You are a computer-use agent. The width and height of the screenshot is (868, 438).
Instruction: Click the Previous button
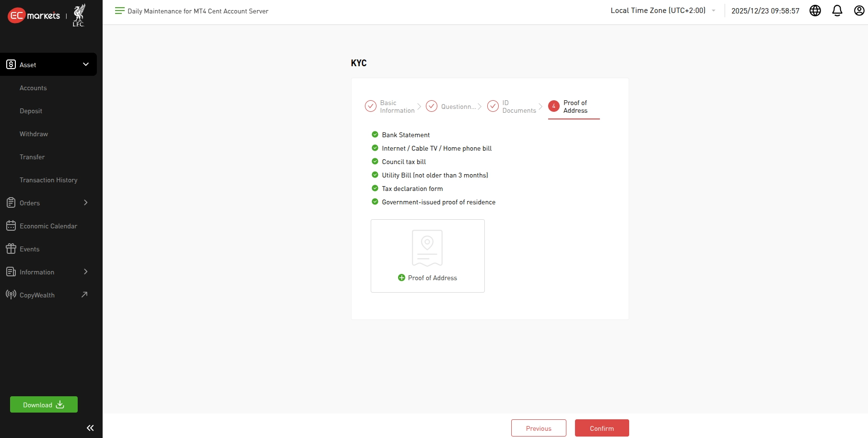point(539,428)
